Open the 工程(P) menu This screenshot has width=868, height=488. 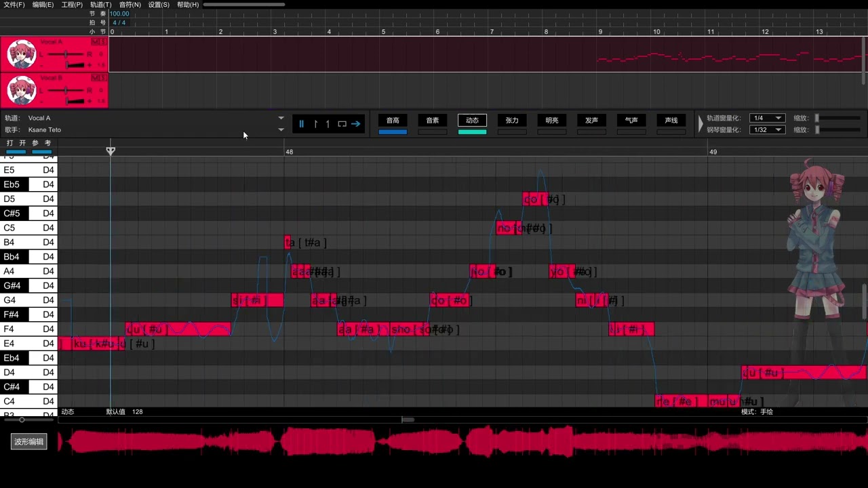(x=72, y=5)
